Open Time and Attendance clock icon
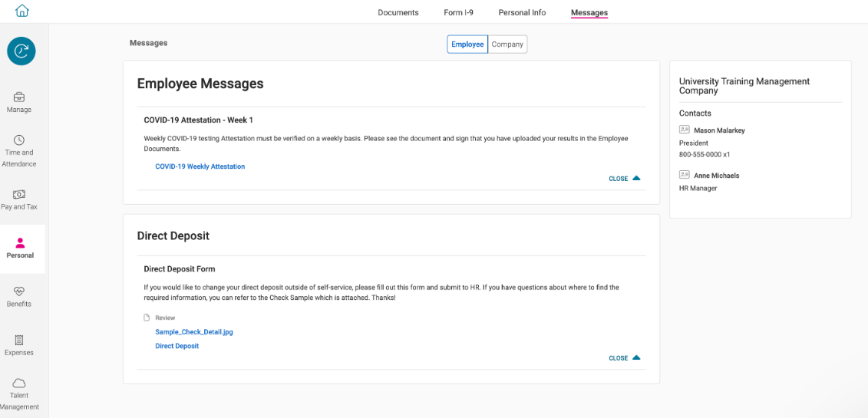 tap(19, 140)
